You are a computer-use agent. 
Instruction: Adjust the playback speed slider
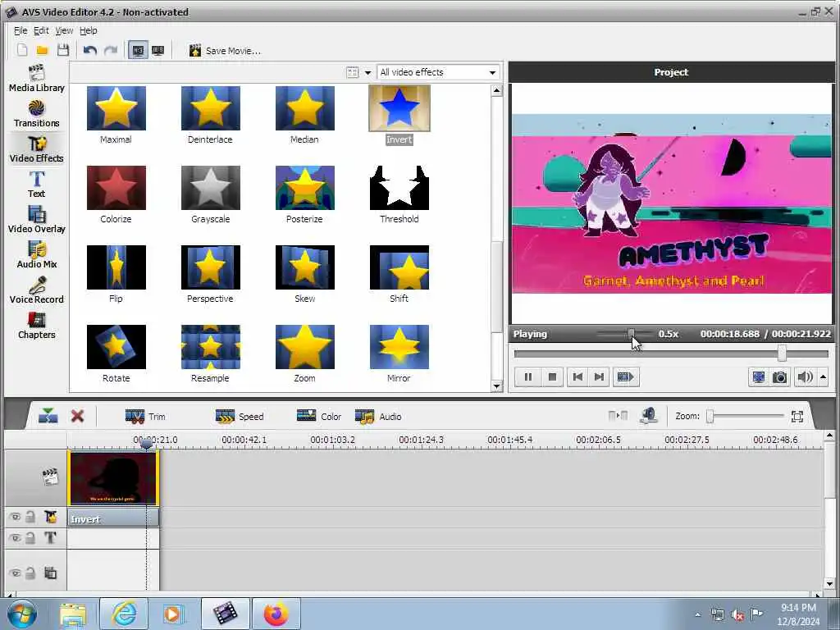pos(632,334)
